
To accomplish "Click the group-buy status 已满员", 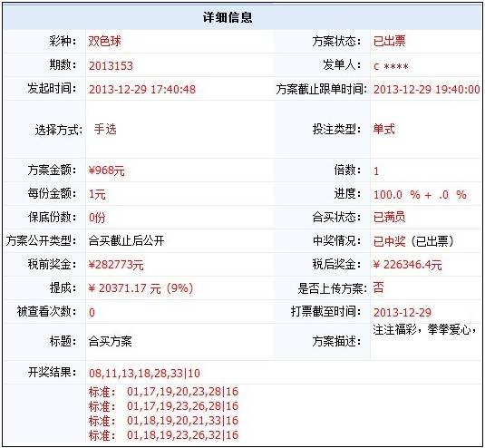I will [389, 217].
